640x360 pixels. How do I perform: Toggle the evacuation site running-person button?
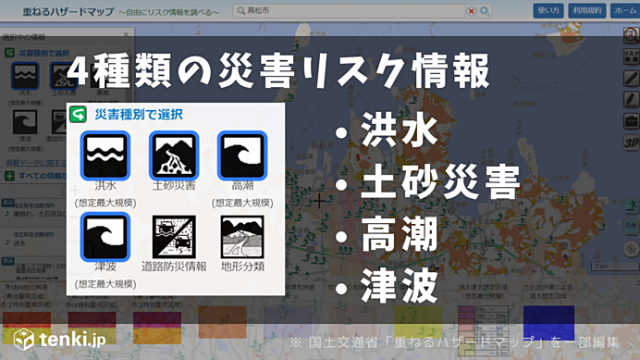631,205
